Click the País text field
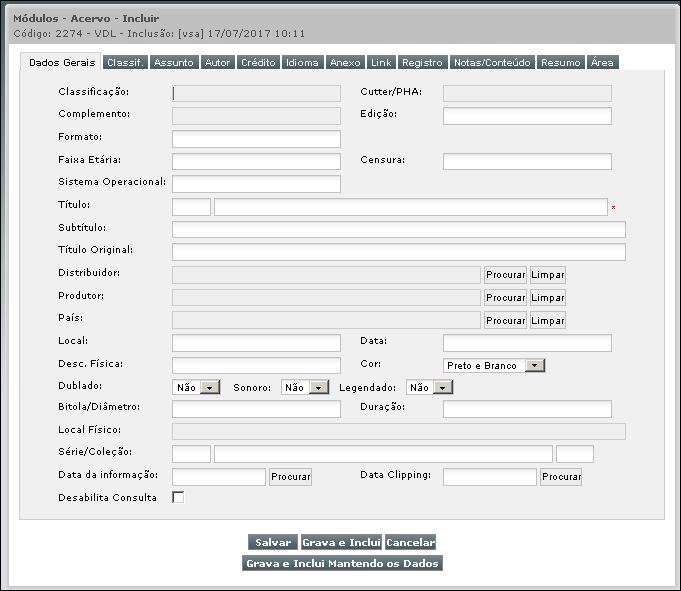This screenshot has width=681, height=591. click(x=326, y=320)
